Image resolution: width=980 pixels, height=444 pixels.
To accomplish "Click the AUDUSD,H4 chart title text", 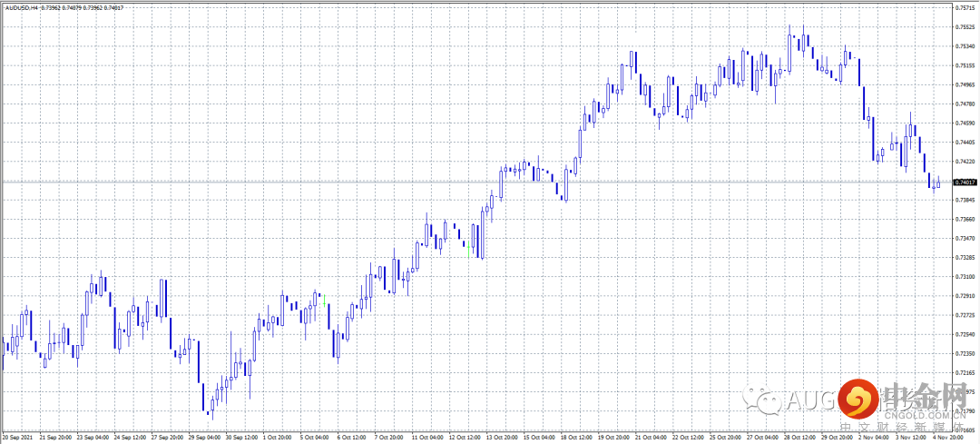I will pyautogui.click(x=19, y=6).
